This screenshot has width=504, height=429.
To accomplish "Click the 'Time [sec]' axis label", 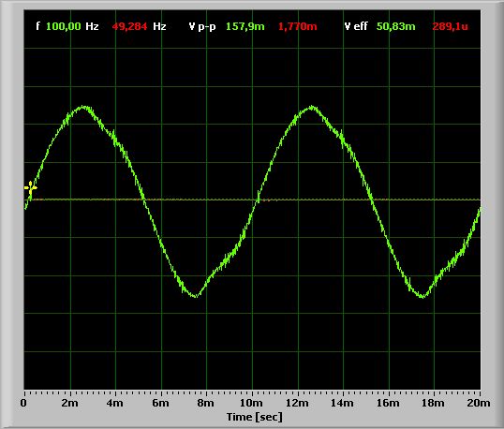I will coord(255,417).
